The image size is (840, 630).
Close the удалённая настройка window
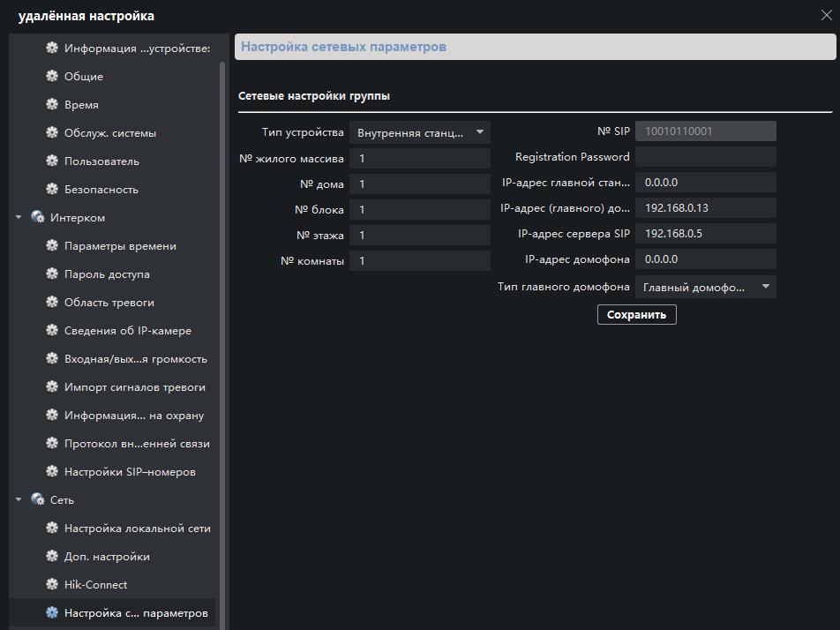[825, 14]
